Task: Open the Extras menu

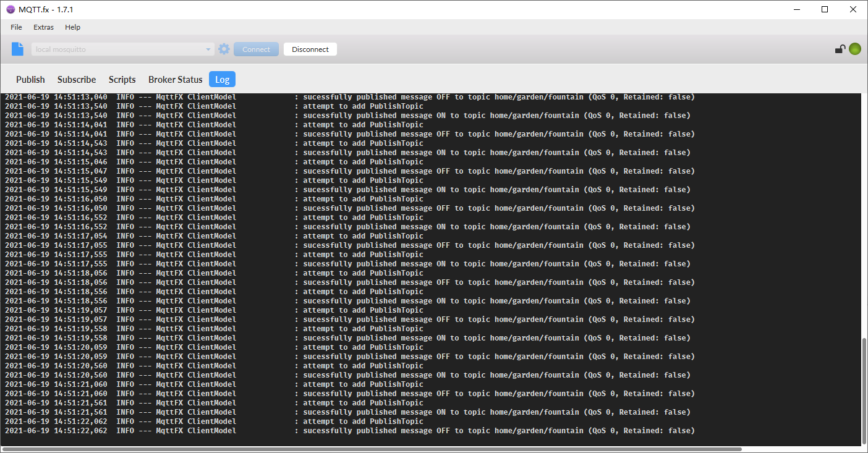Action: [x=43, y=27]
